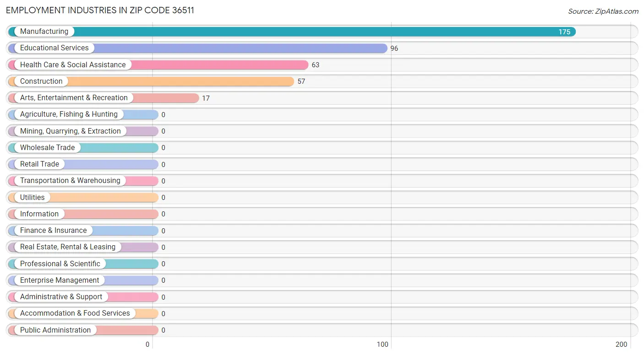Click the Manufacturing bar label
644x355 pixels.
coord(44,32)
